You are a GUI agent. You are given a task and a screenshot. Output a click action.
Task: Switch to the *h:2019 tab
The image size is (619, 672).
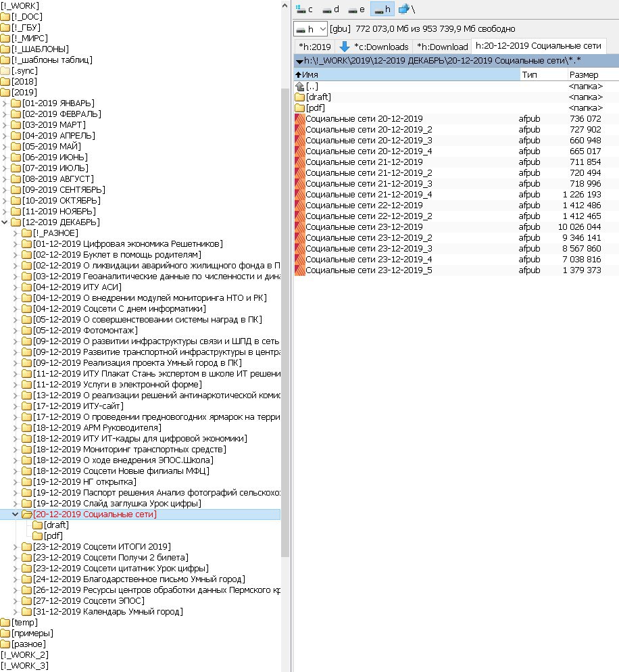tap(315, 47)
